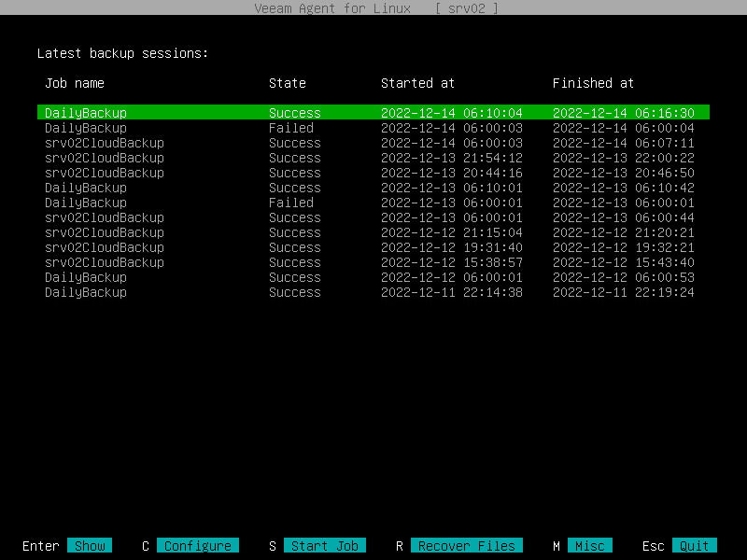Click Start Job to run a backup
747x560 pixels.
click(x=325, y=545)
